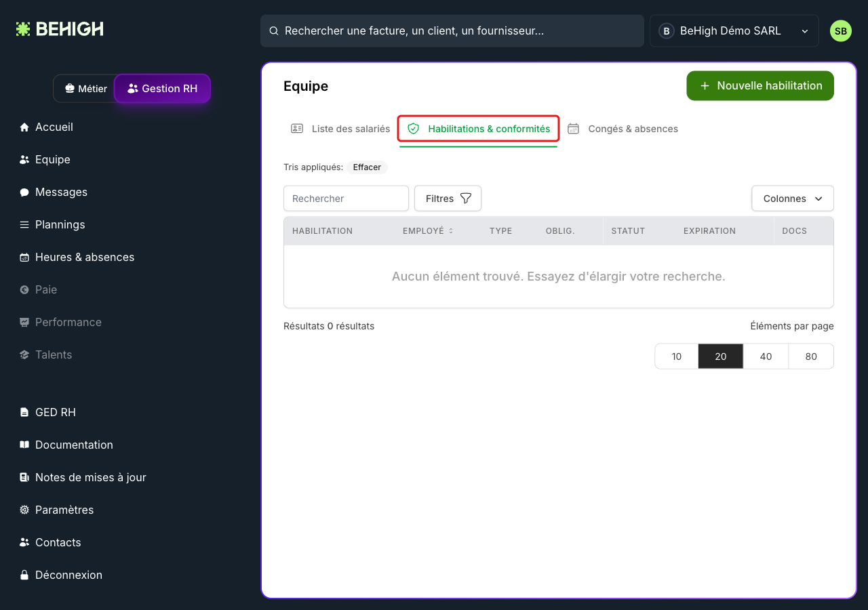Click the Rechercher table search field
Image resolution: width=868 pixels, height=610 pixels.
[x=346, y=199]
